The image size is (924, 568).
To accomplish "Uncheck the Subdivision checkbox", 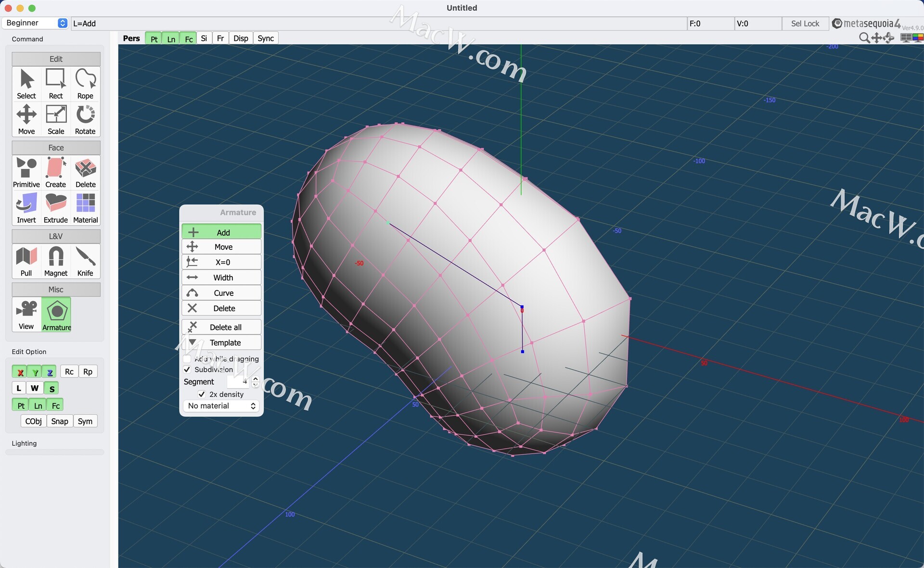I will click(x=187, y=369).
